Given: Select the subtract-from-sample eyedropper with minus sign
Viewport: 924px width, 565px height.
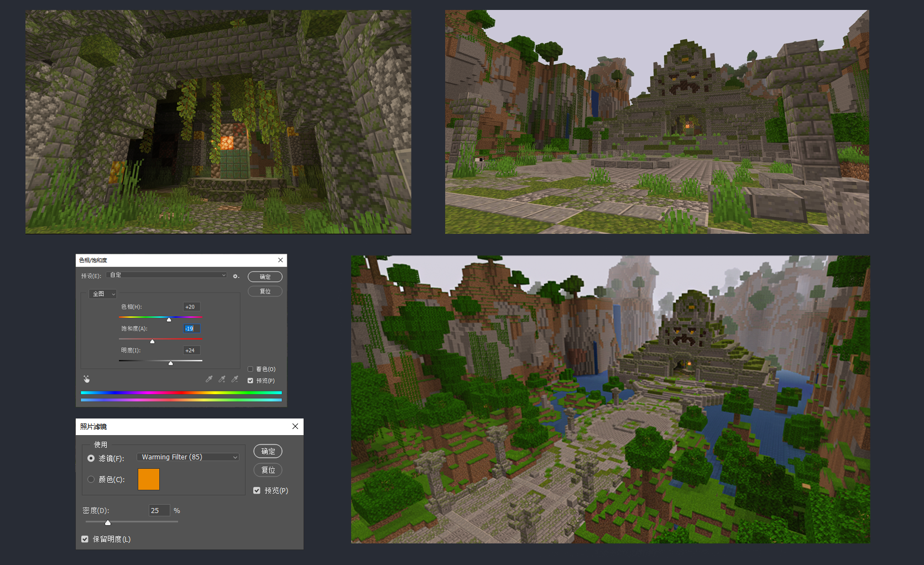Looking at the screenshot, I should pos(235,379).
